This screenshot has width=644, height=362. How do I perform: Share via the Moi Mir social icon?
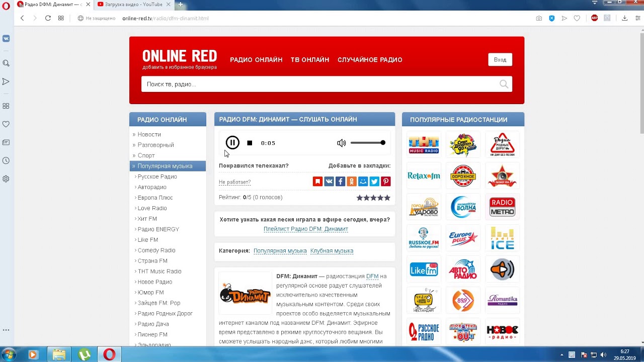[x=363, y=182]
